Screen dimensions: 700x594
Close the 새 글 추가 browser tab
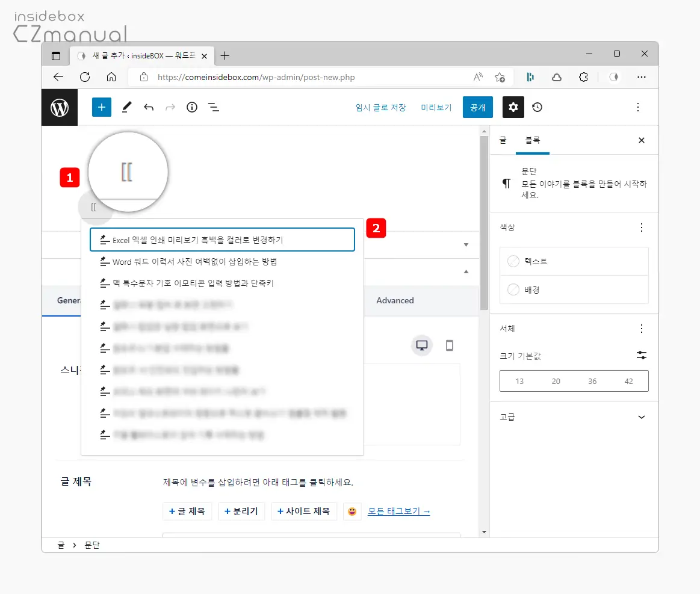tap(204, 56)
